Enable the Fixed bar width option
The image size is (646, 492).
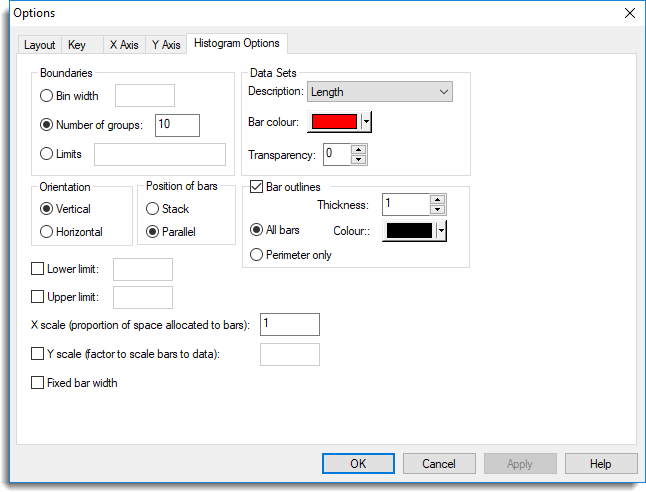pos(38,383)
